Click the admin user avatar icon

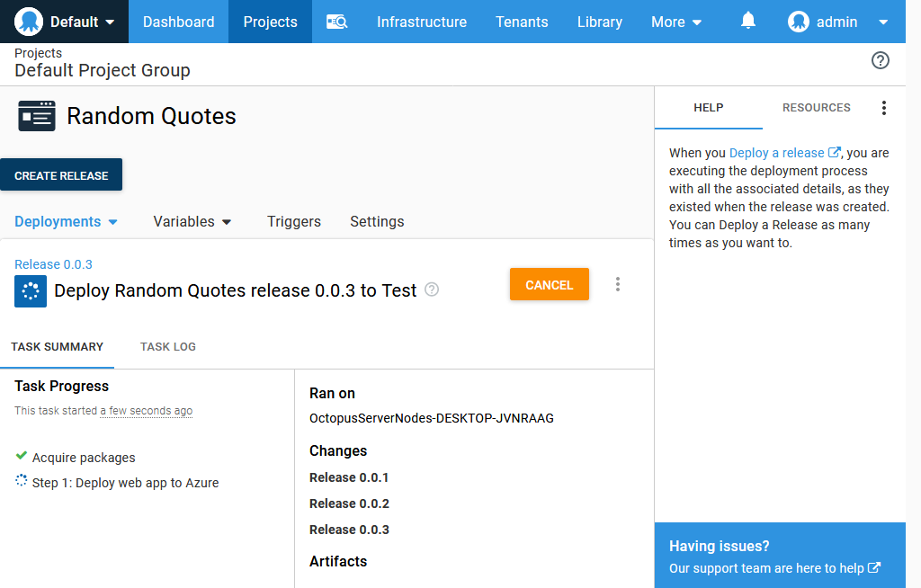pos(799,22)
